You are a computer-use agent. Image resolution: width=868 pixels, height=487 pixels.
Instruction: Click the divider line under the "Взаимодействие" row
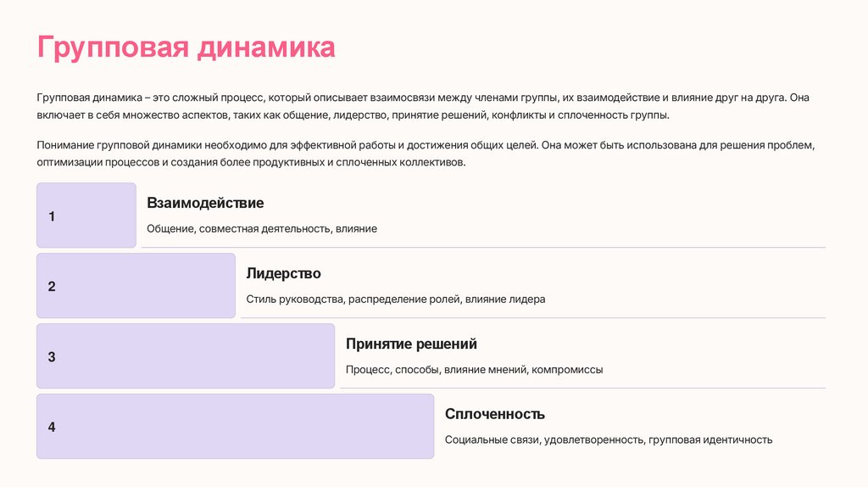483,248
